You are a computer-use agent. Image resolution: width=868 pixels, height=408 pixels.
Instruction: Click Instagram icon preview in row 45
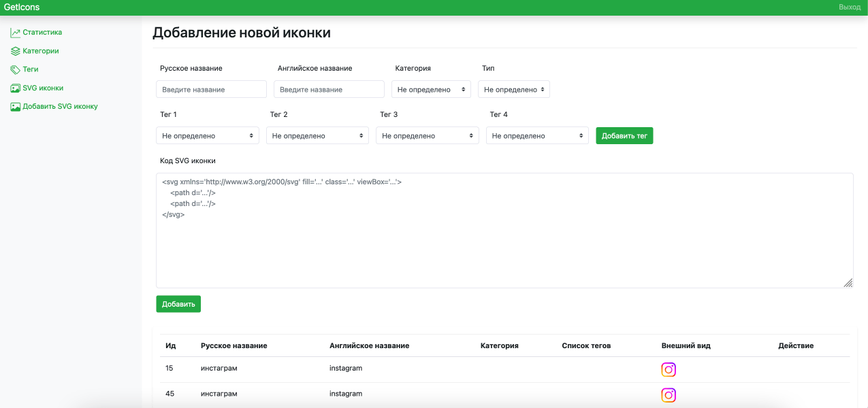click(669, 395)
